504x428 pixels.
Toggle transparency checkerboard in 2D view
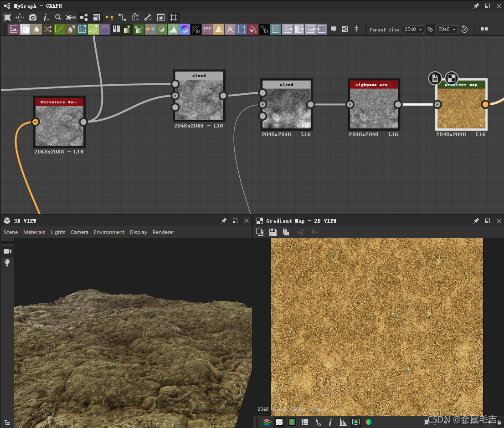coord(279,422)
